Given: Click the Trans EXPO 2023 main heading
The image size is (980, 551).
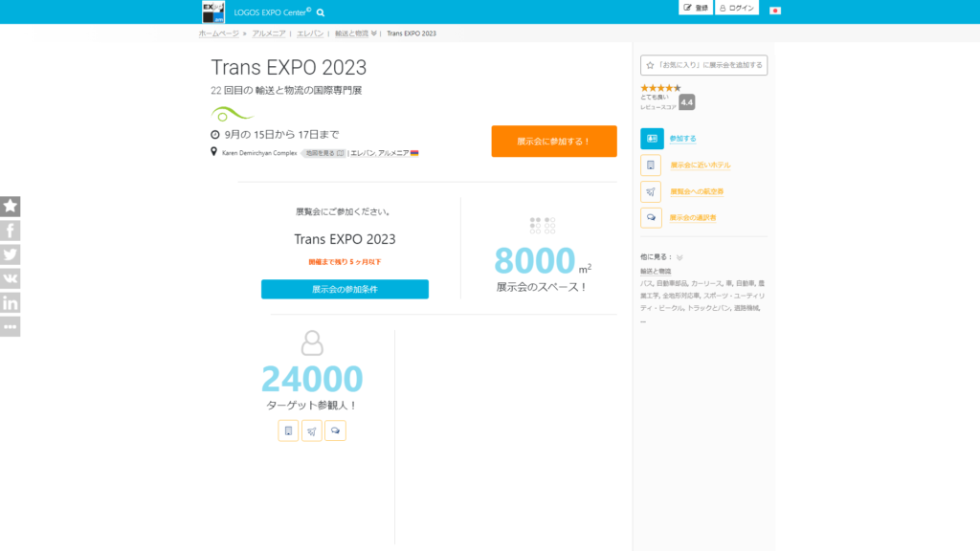Looking at the screenshot, I should click(289, 68).
